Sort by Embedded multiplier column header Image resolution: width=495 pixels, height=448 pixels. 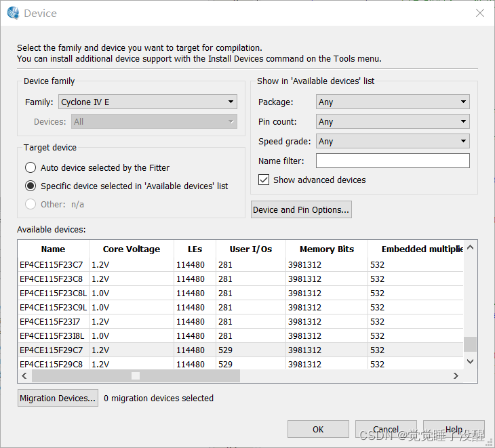pos(416,249)
